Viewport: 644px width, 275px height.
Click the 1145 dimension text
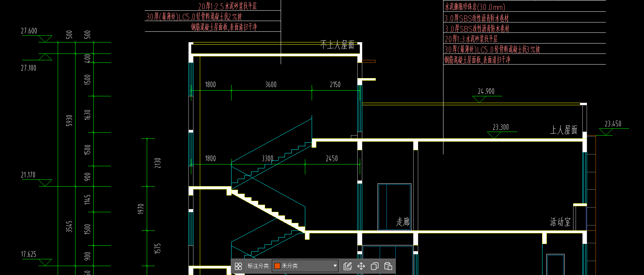pos(87,199)
